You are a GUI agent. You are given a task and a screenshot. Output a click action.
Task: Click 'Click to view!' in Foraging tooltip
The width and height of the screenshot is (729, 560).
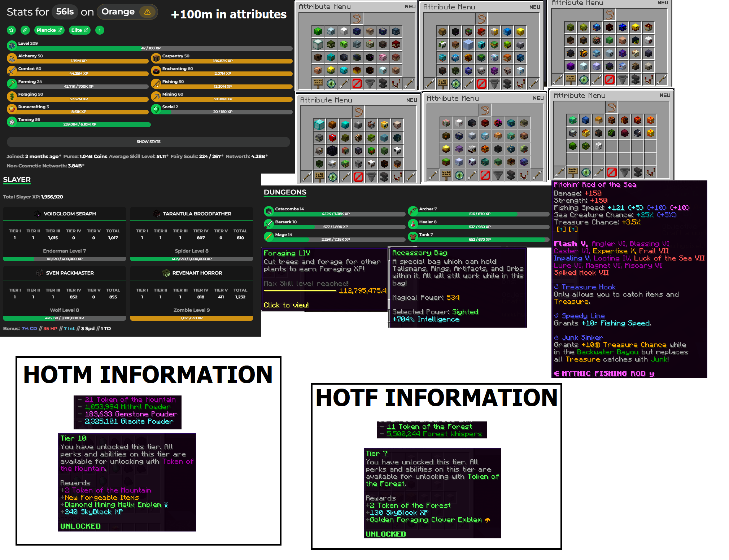click(286, 305)
